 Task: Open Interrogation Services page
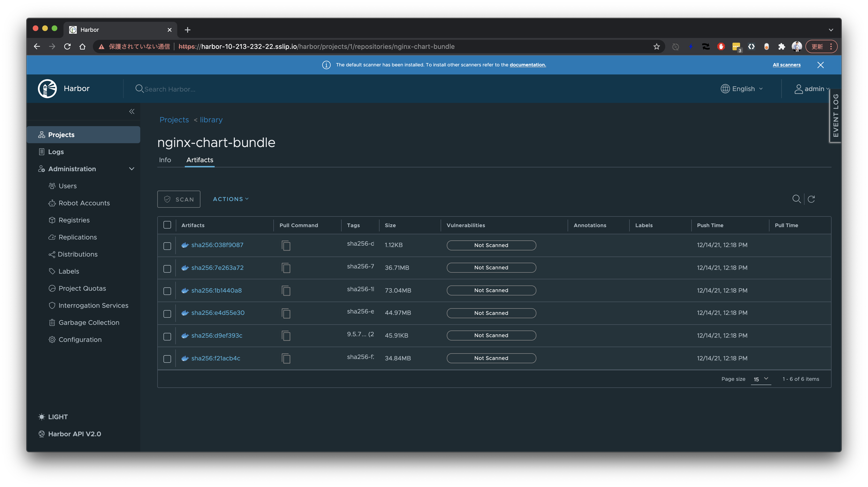coord(88,305)
